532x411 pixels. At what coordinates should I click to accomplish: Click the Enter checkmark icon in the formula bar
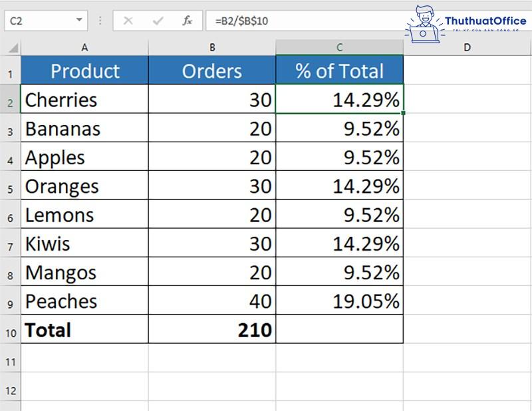coord(157,21)
